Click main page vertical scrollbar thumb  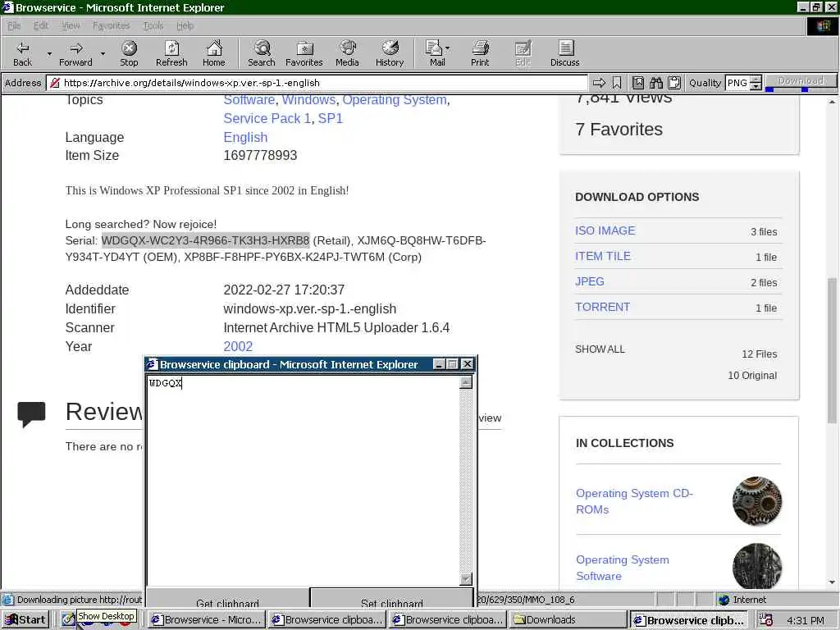[x=832, y=350]
